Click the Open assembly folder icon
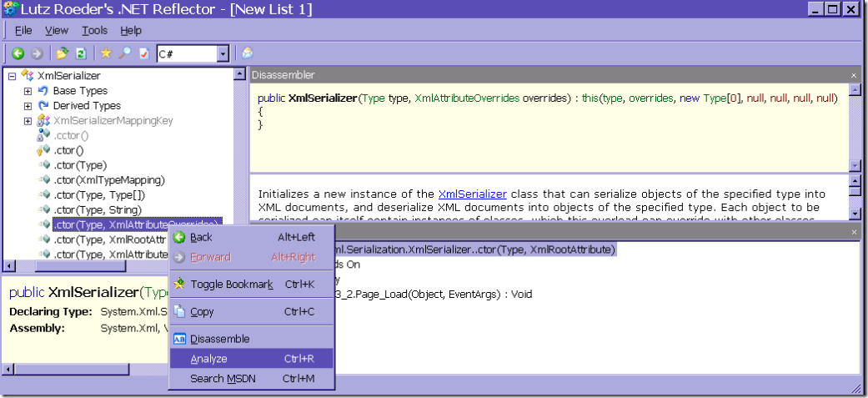Screen dimensions: 868x398 click(x=63, y=53)
